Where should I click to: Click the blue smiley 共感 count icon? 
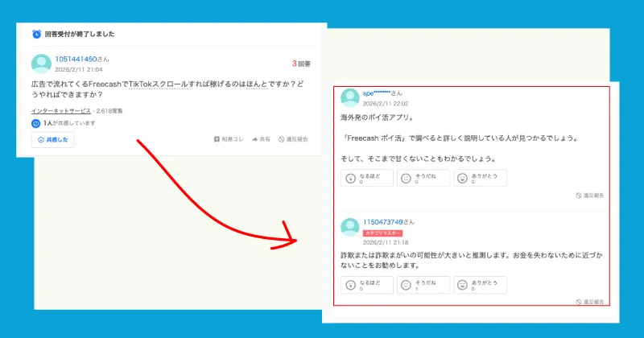tap(35, 123)
